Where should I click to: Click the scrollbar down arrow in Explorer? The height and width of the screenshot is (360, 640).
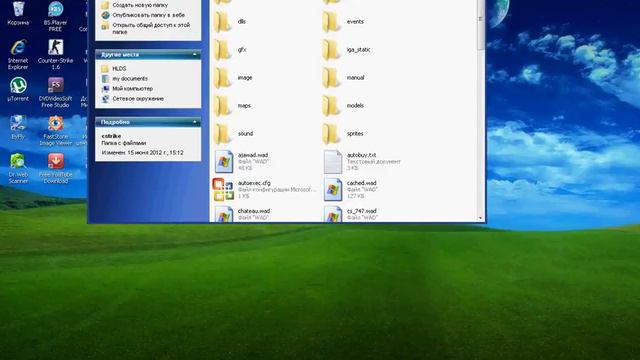click(480, 218)
